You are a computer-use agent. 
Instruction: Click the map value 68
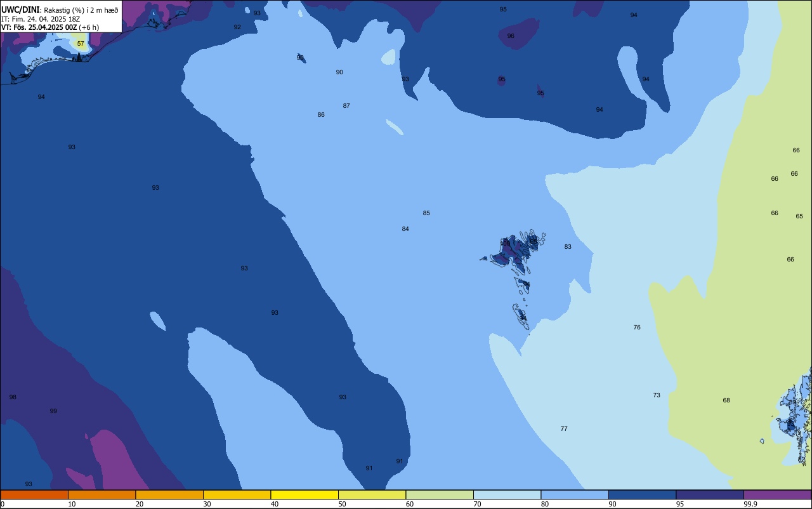(x=726, y=400)
